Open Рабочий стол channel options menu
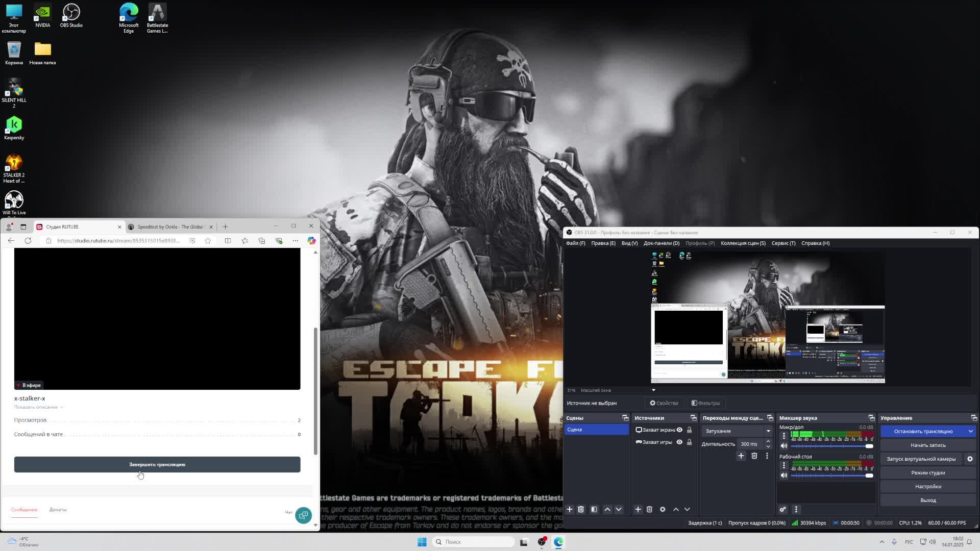Image resolution: width=980 pixels, height=551 pixels. click(x=784, y=465)
